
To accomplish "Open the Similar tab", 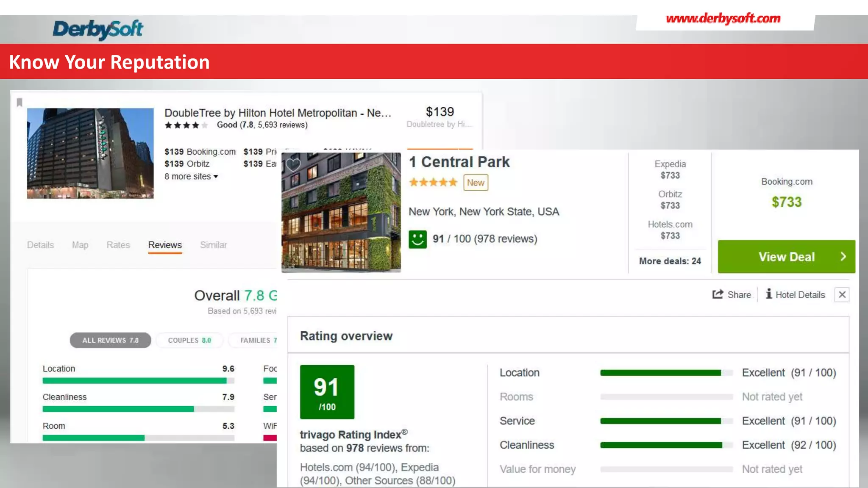I will click(213, 245).
